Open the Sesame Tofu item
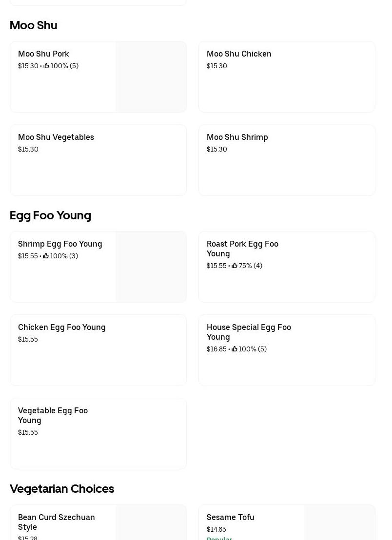Screen dimensions: 392x540 pos(231,517)
